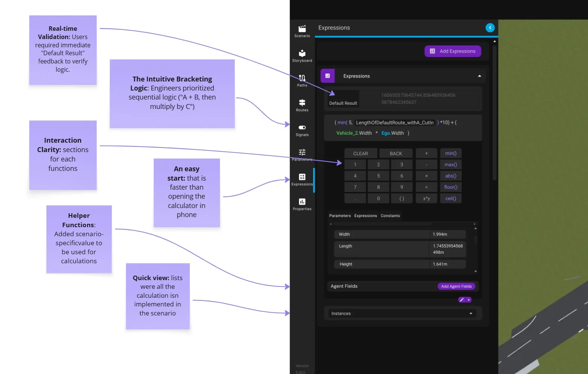Open the Instances dropdown
The height and width of the screenshot is (374, 588).
coord(402,313)
